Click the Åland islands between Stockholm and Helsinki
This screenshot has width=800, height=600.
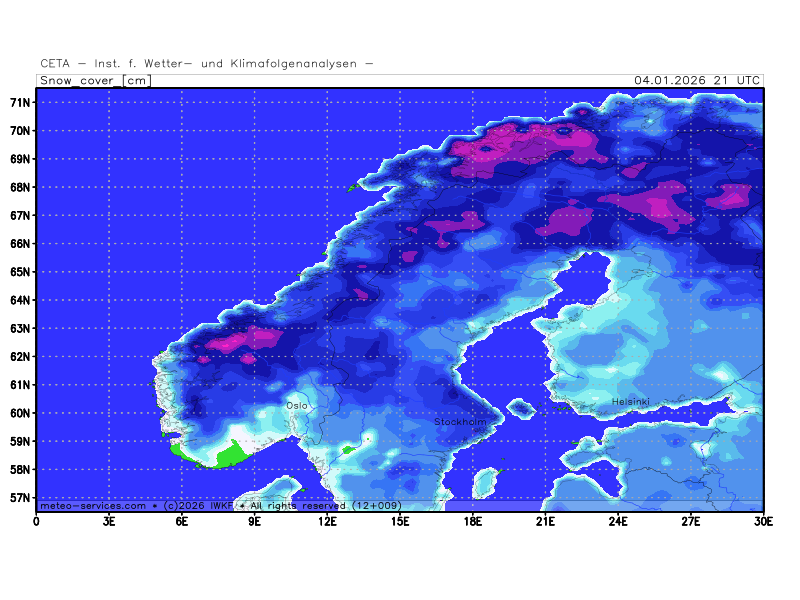[x=521, y=407]
